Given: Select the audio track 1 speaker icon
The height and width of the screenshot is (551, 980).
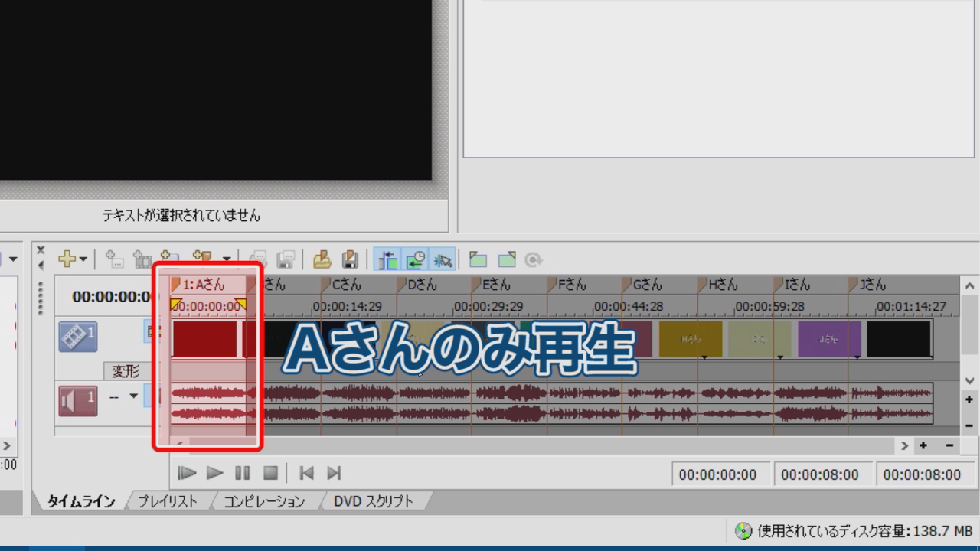Looking at the screenshot, I should click(x=77, y=401).
